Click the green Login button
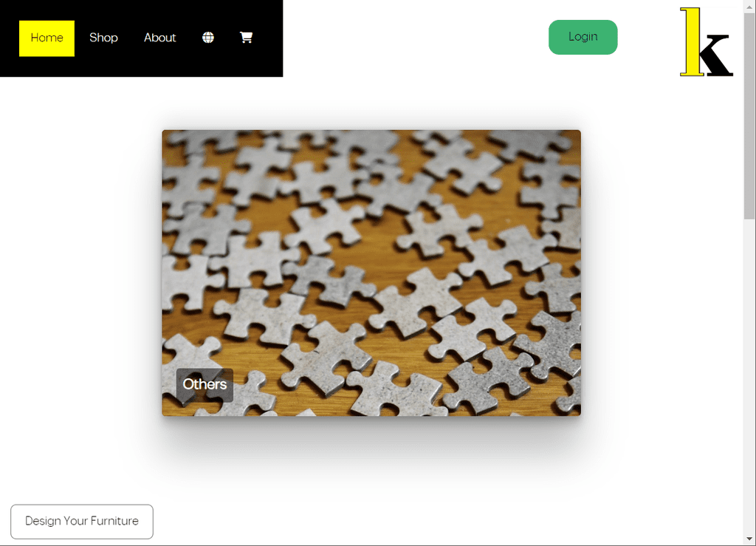756x546 pixels. 583,37
